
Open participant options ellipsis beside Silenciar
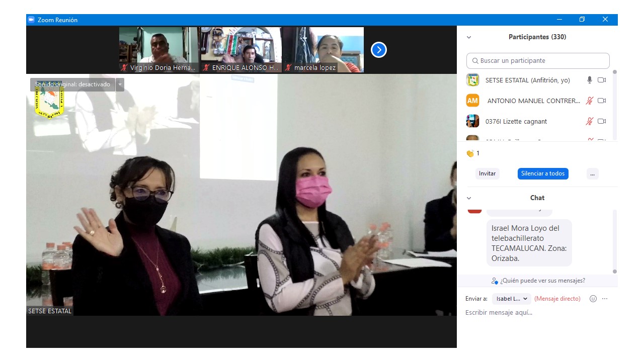[592, 173]
